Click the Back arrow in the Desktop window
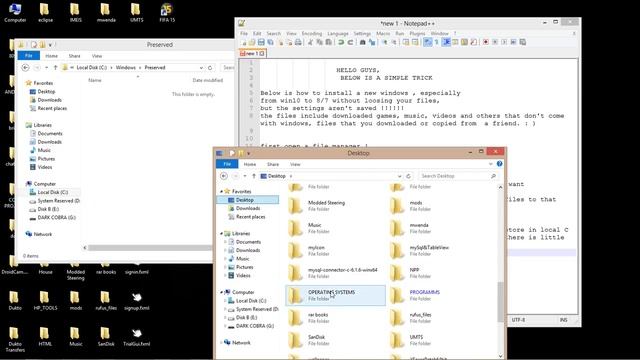640x360 pixels. coord(224,176)
